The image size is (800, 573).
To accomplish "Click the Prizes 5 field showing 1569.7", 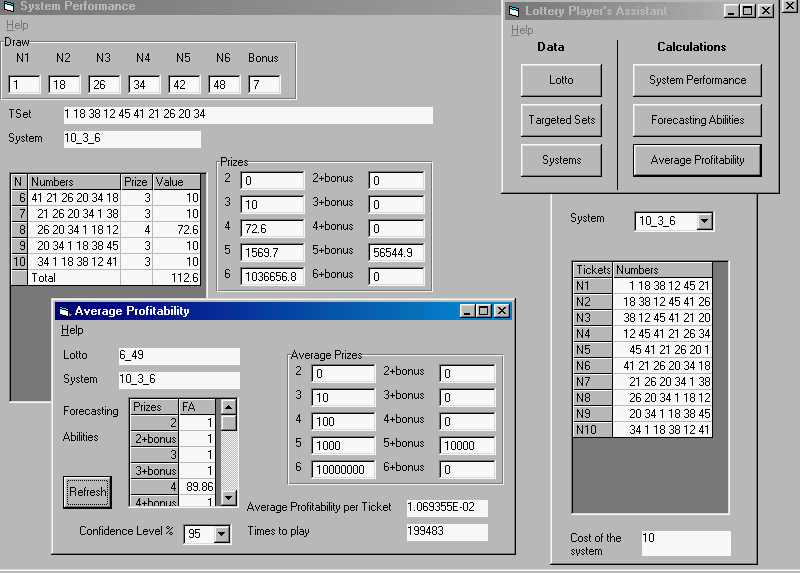I will pos(272,253).
